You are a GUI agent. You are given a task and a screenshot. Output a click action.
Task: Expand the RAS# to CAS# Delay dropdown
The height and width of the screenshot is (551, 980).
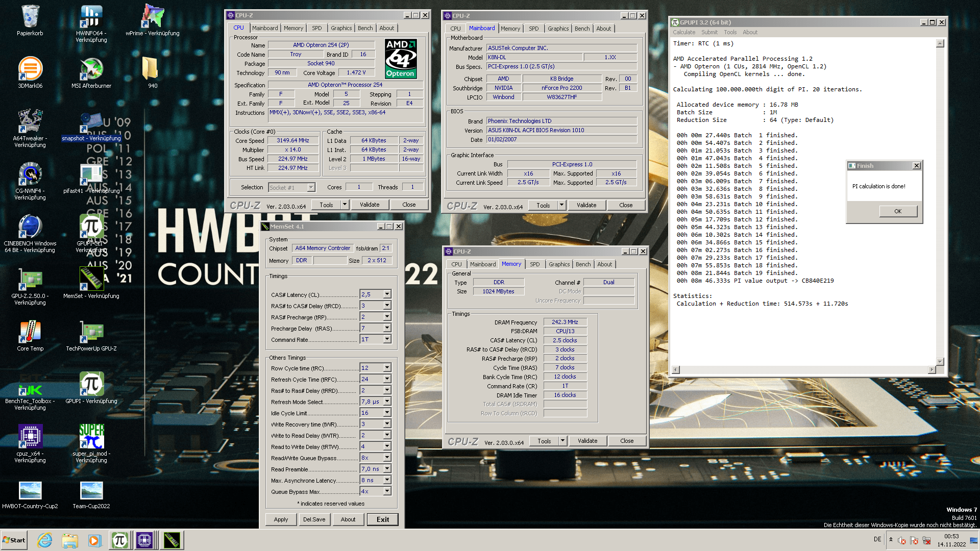(387, 306)
